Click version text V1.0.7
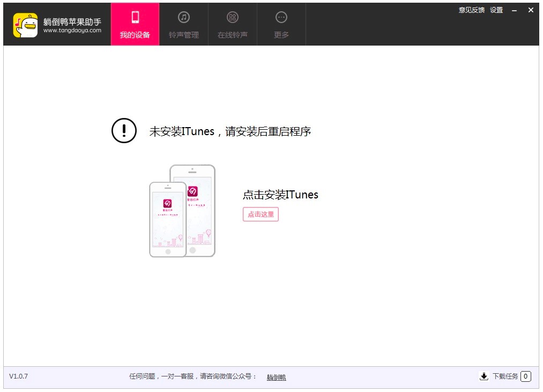This screenshot has width=543, height=392. tap(19, 376)
